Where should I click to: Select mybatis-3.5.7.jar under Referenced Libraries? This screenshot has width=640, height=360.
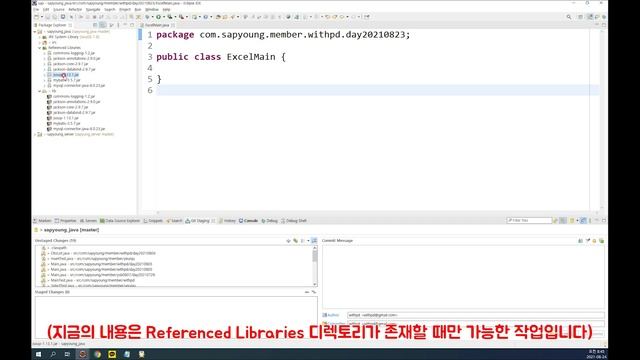coord(67,80)
